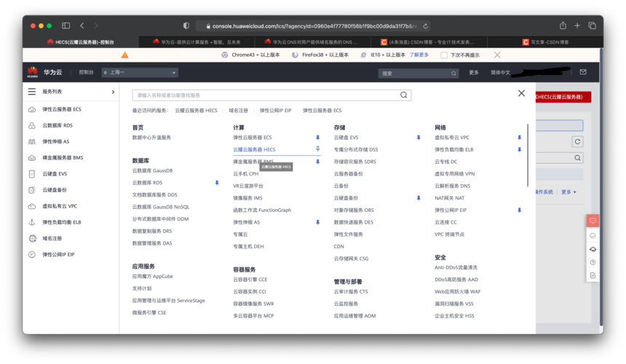Open Web应用防火墙 WAF link

tap(458, 292)
